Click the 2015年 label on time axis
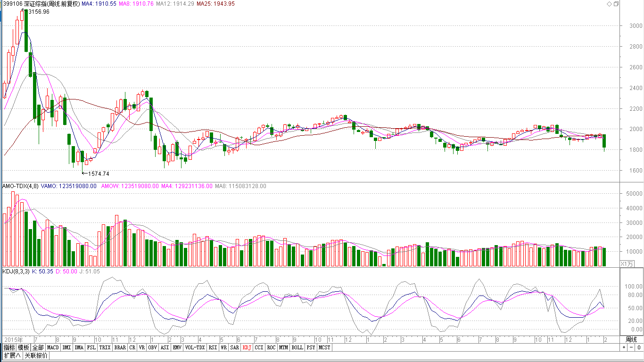Screen dimensions: 644x362 13,339
